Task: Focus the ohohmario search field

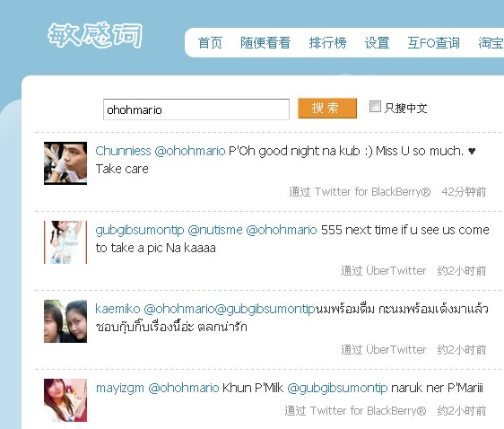Action: coord(196,109)
